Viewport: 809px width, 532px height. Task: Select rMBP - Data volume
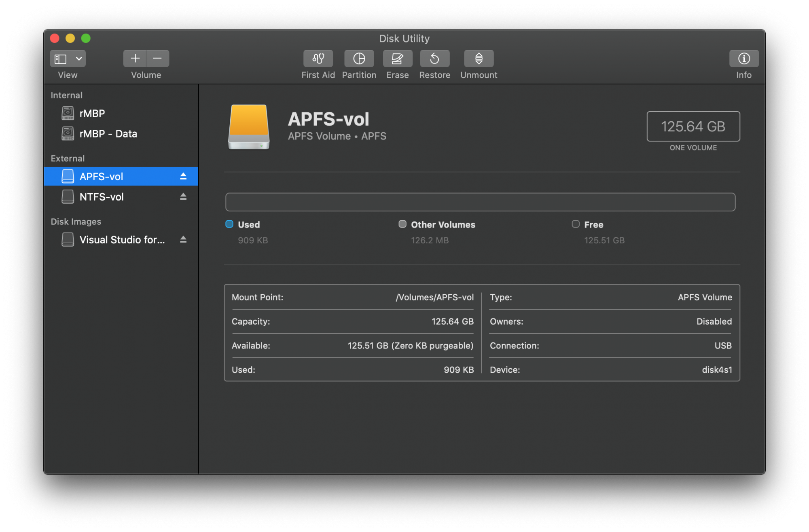pos(108,134)
